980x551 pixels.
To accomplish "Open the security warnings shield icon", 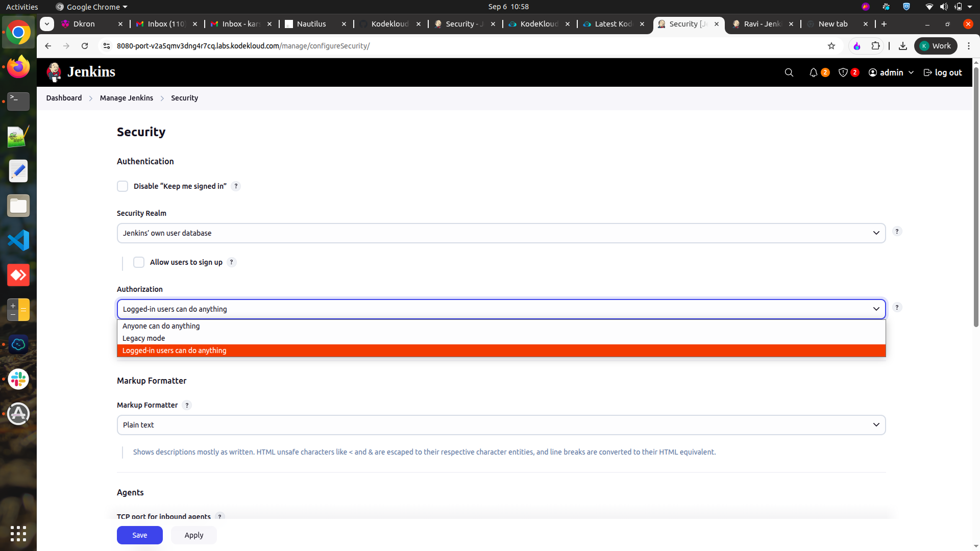I will click(843, 72).
